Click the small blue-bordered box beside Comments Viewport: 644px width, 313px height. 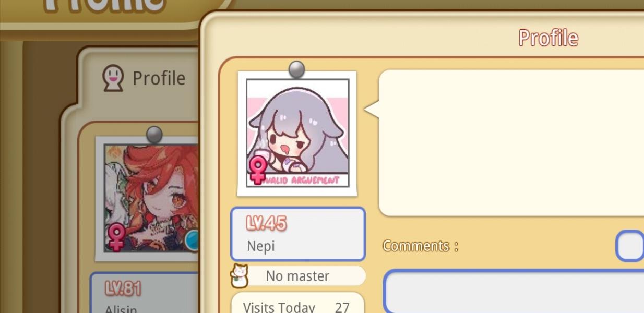pyautogui.click(x=630, y=246)
